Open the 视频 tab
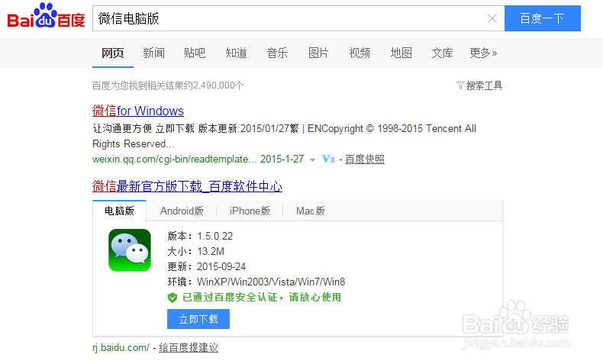 pyautogui.click(x=360, y=53)
